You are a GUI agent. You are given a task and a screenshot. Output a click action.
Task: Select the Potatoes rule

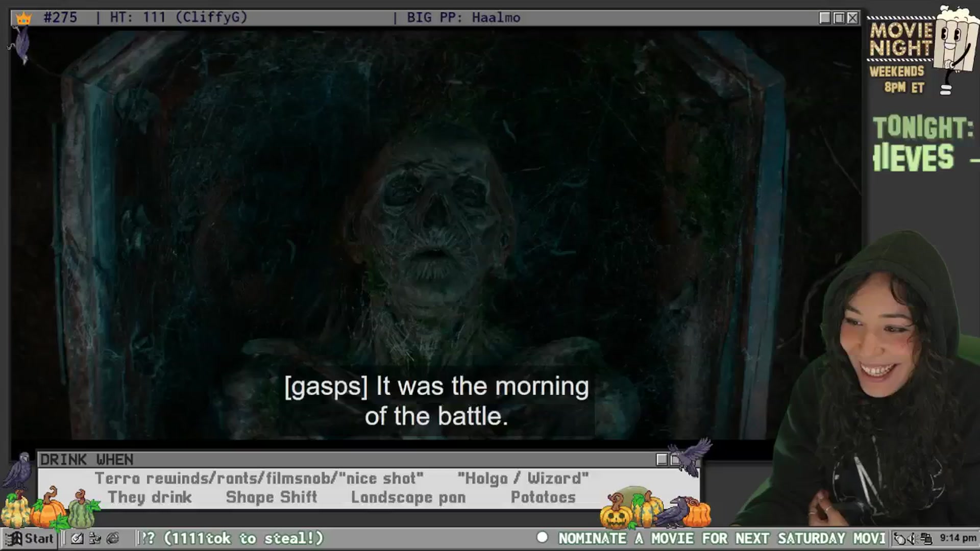click(x=543, y=497)
